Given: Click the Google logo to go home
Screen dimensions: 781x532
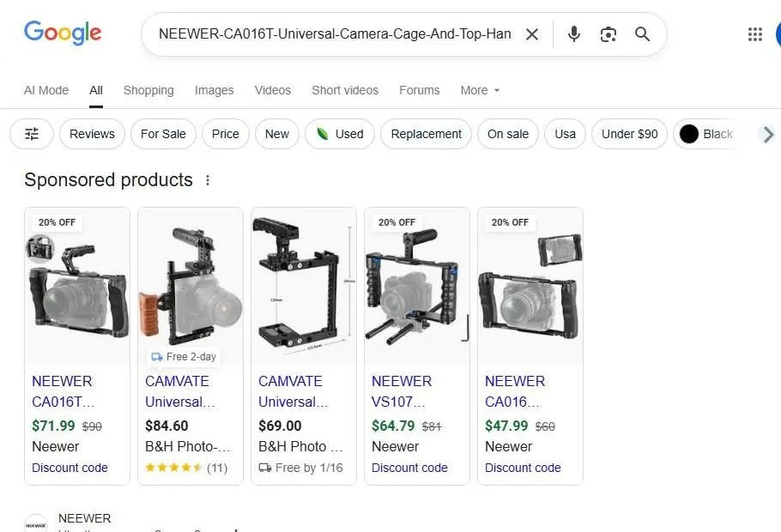Looking at the screenshot, I should [63, 33].
